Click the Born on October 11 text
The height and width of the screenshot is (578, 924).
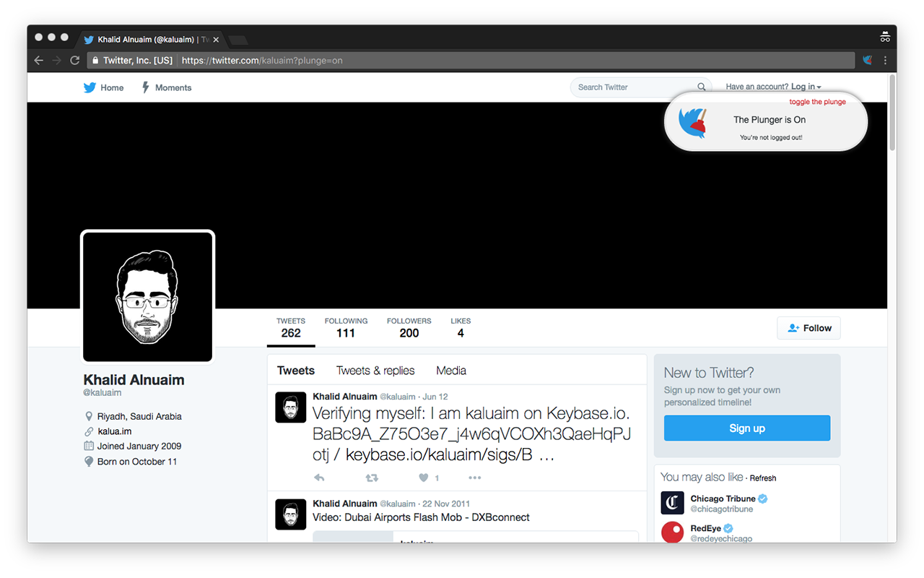[x=137, y=462]
